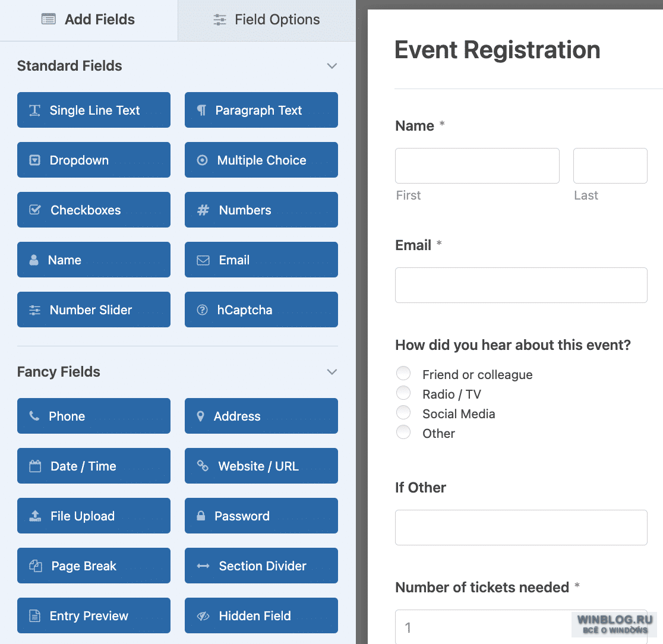The image size is (663, 644).
Task: Click the Numbers hash icon
Action: (203, 210)
